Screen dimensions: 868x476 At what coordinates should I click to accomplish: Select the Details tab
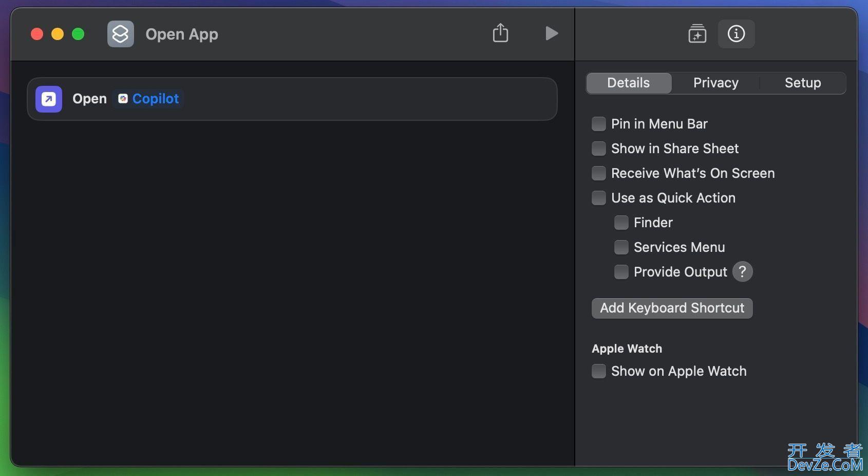click(629, 83)
